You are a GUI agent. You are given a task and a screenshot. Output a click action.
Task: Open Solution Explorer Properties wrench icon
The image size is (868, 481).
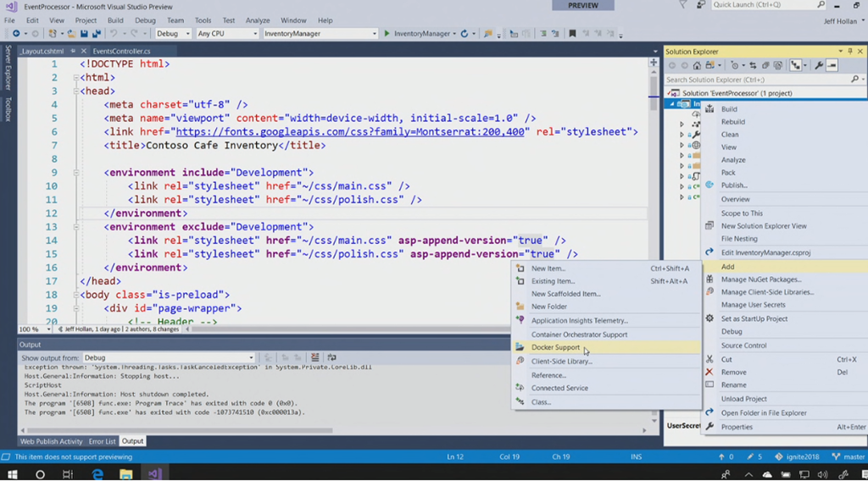pos(820,65)
